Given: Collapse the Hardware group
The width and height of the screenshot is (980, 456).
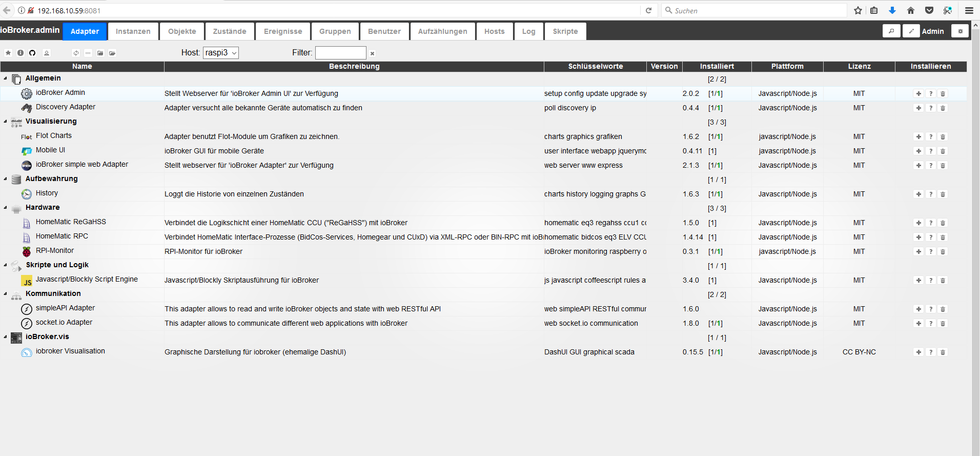Looking at the screenshot, I should pyautogui.click(x=6, y=208).
